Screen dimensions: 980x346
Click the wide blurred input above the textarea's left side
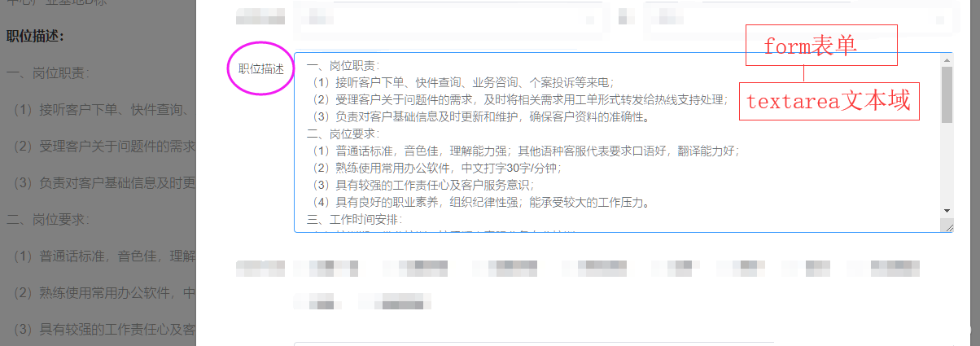[x=448, y=17]
